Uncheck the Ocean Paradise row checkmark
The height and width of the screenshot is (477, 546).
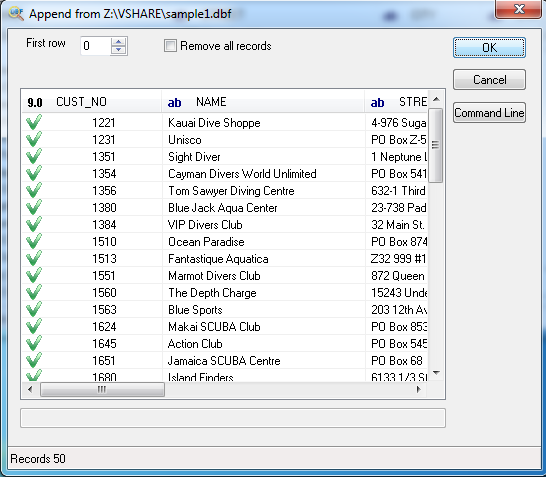[x=34, y=241]
